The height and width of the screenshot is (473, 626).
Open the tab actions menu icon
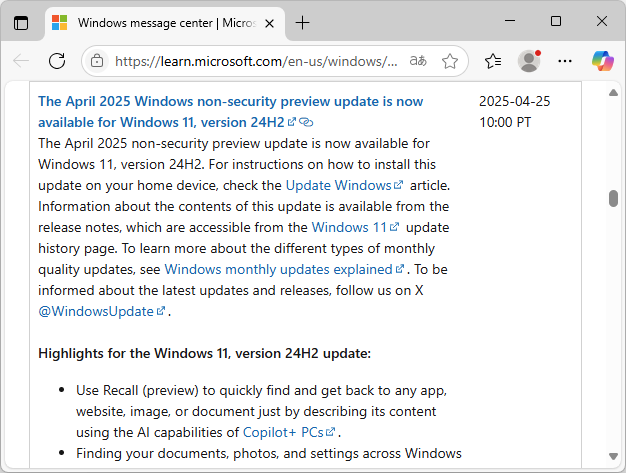click(21, 23)
